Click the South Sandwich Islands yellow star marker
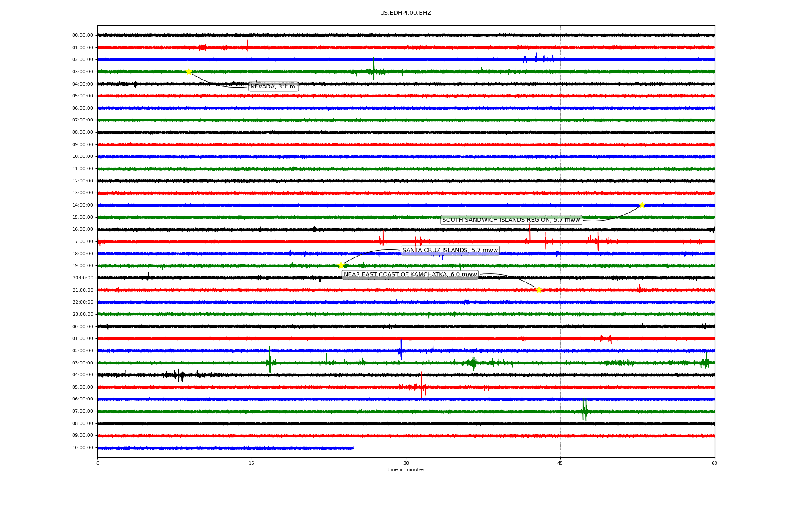The width and height of the screenshot is (812, 508). pos(642,205)
